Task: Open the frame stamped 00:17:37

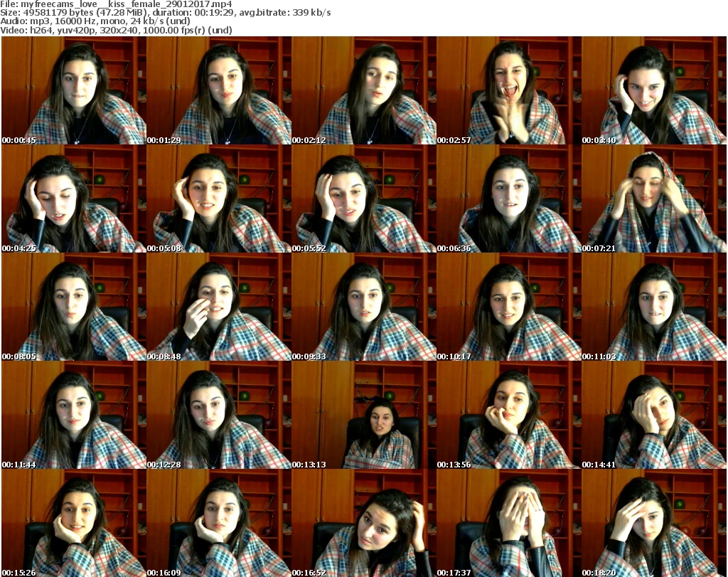Action: [509, 523]
